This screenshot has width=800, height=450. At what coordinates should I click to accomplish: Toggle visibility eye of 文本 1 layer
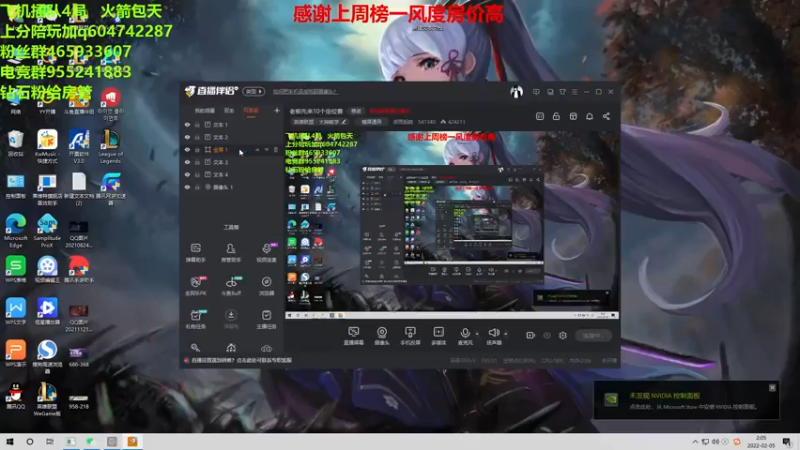(187, 124)
